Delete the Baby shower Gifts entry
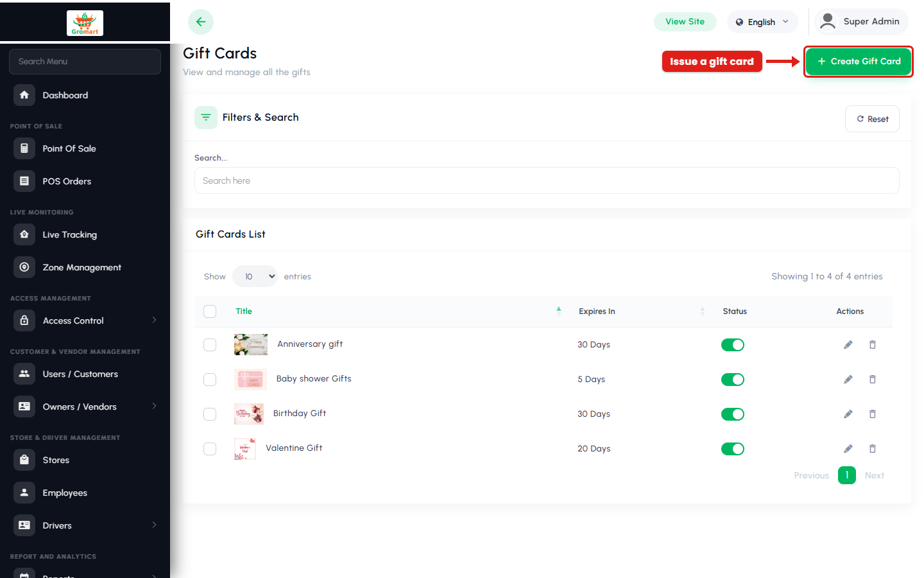This screenshot has height=578, width=924. click(873, 380)
